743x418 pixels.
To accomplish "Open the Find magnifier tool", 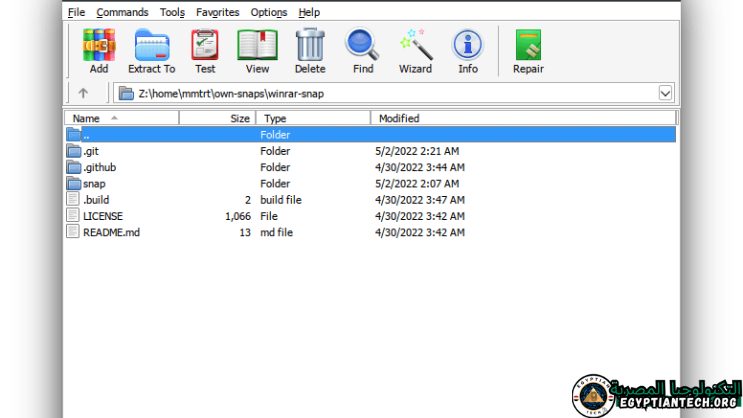I will (x=363, y=46).
